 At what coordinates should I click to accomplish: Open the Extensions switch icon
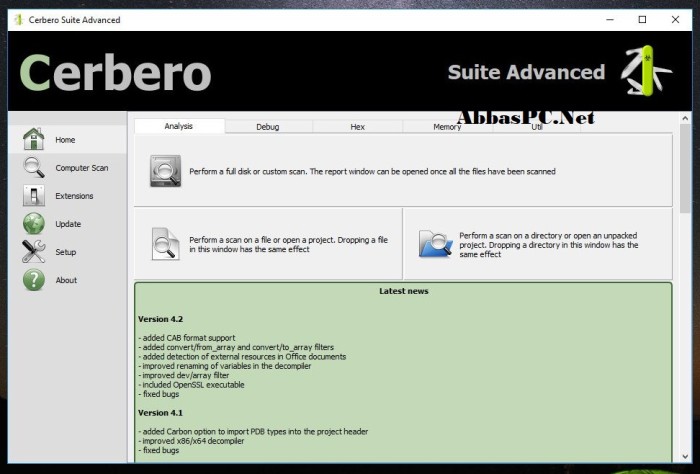point(33,195)
